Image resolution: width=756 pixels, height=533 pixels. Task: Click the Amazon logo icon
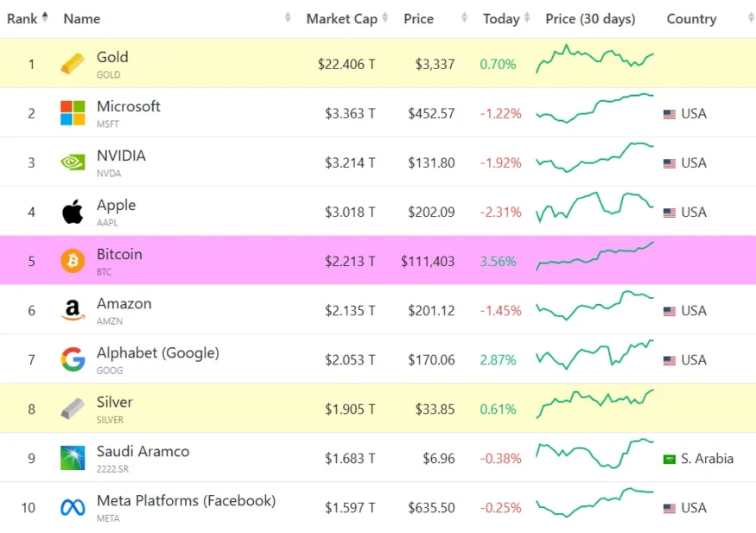point(73,310)
